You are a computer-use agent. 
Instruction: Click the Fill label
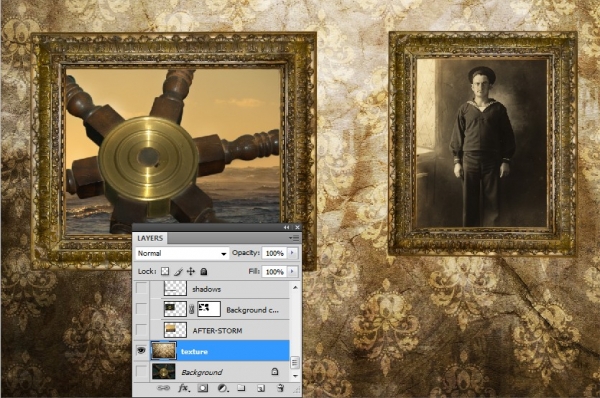point(254,271)
